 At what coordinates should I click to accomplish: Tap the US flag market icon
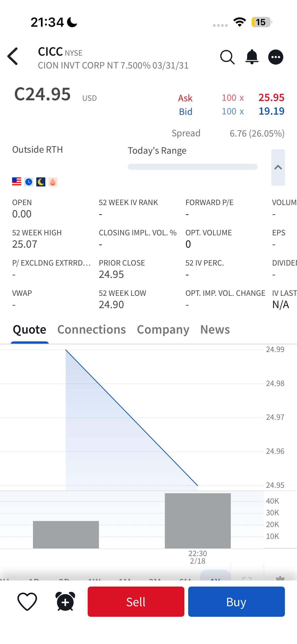(17, 182)
